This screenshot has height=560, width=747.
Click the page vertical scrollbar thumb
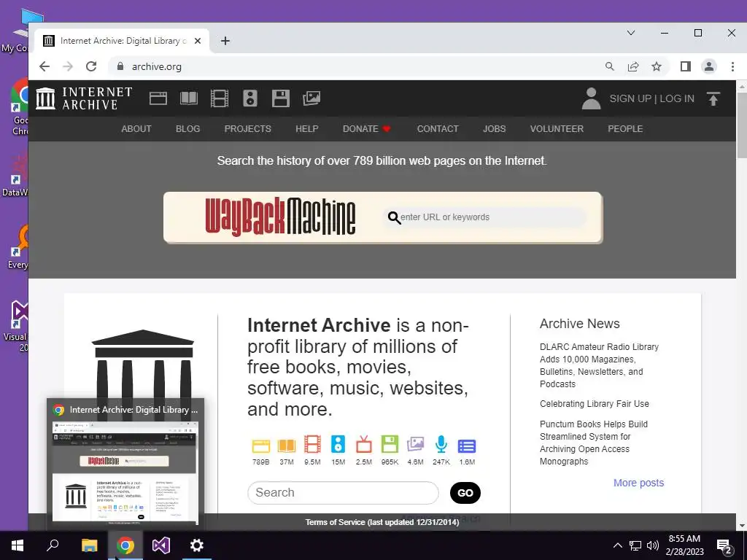tap(742, 125)
